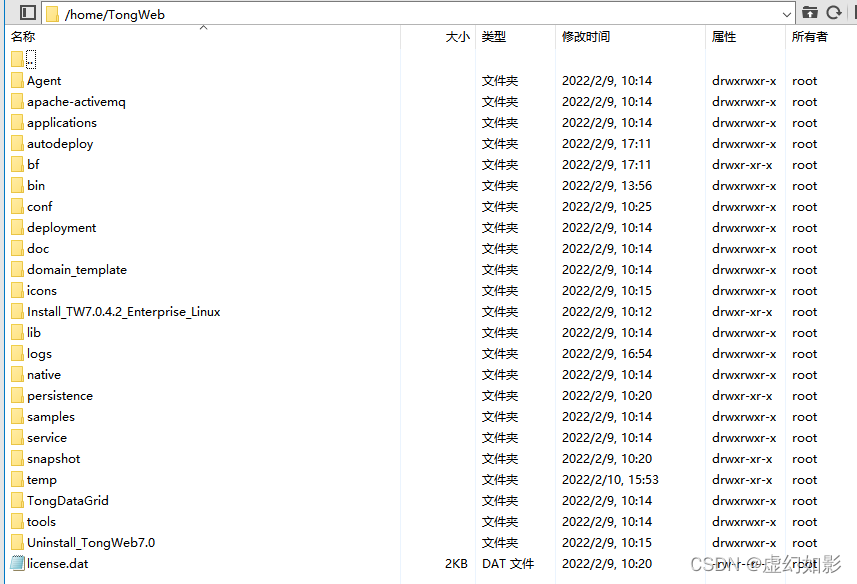The image size is (857, 584).
Task: Click the samples folder icon
Action: [17, 416]
